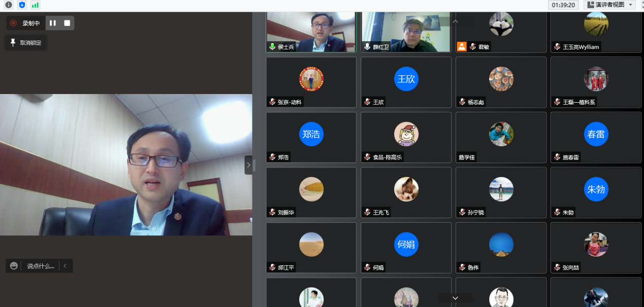This screenshot has width=644, height=307.
Task: Click the blue 郑浩 avatar circle
Action: [x=311, y=134]
